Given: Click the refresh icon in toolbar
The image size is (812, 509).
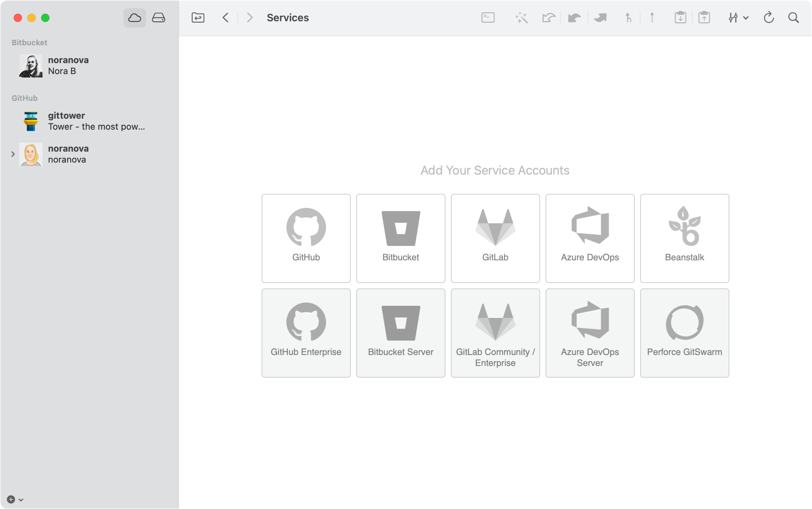Looking at the screenshot, I should pyautogui.click(x=768, y=18).
